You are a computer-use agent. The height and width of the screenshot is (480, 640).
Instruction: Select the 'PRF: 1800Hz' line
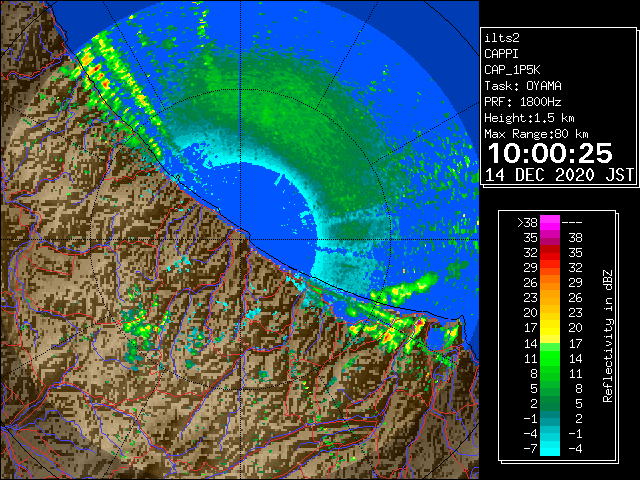coord(522,102)
